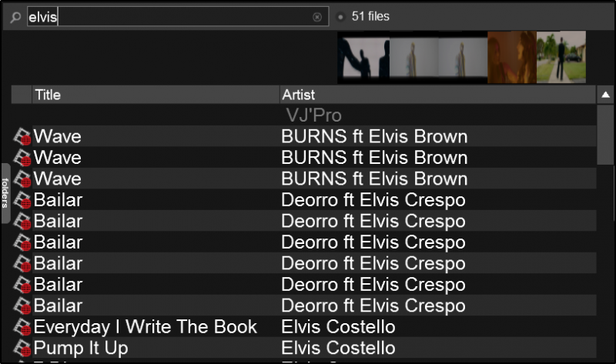Click the 51 files count label

(370, 16)
